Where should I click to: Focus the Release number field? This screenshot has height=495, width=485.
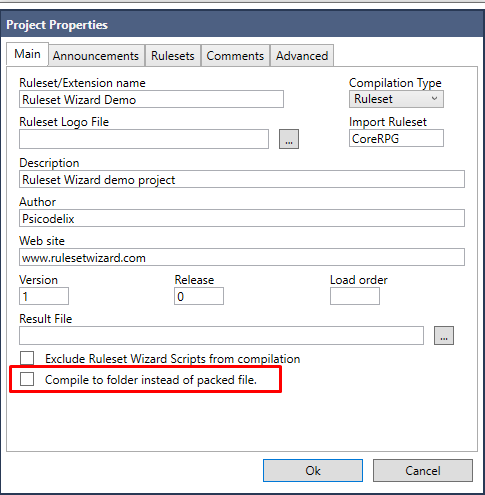[199, 296]
